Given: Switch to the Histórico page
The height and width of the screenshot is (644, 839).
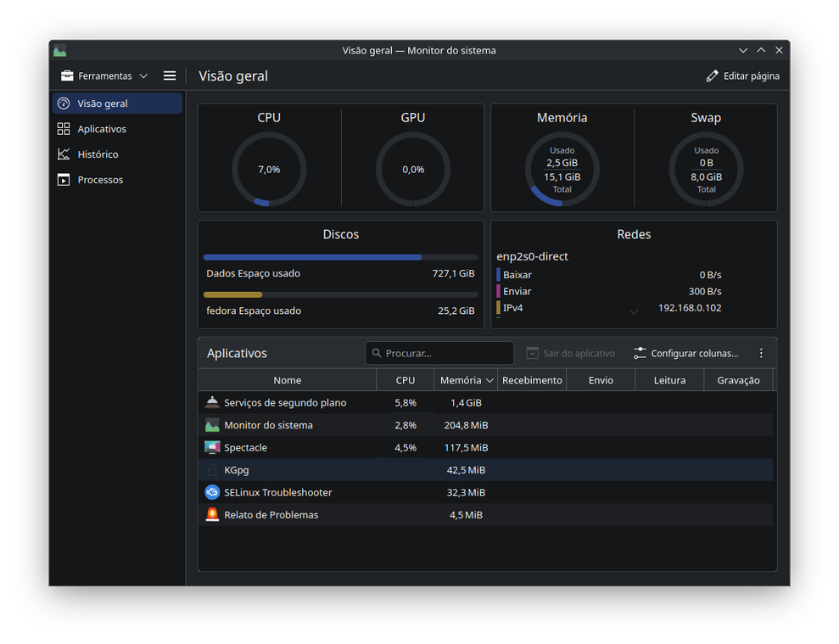Looking at the screenshot, I should click(x=117, y=154).
